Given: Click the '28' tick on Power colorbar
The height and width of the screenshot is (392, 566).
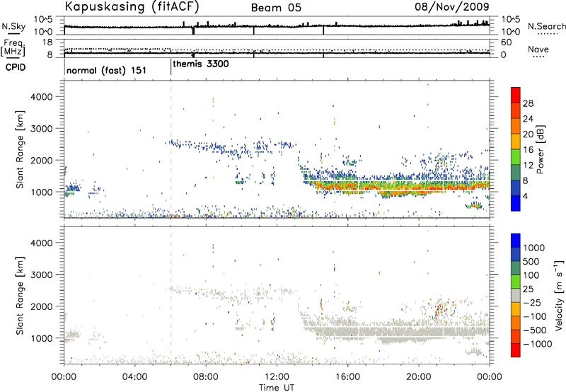Looking at the screenshot, I should click(x=528, y=103).
